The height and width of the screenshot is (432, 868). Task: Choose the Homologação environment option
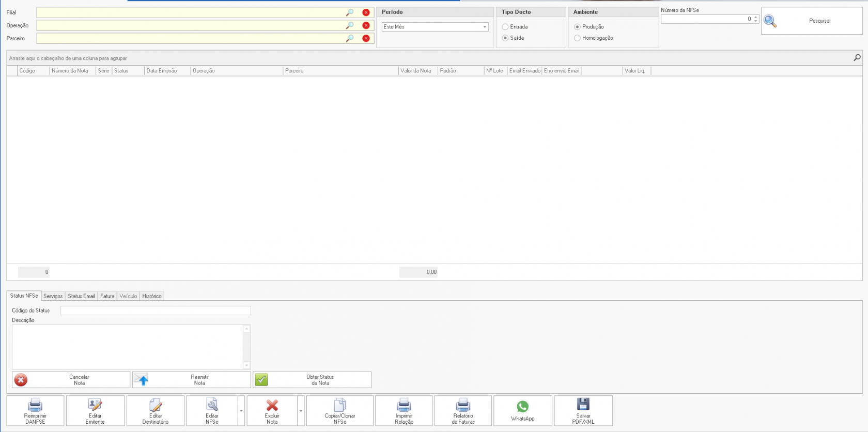[x=577, y=38]
